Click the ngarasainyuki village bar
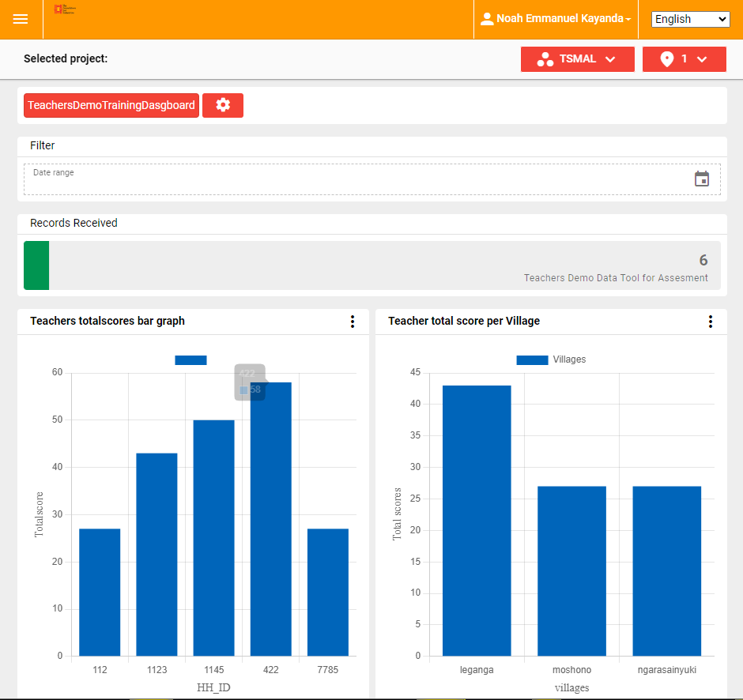The width and height of the screenshot is (743, 700). [x=666, y=570]
